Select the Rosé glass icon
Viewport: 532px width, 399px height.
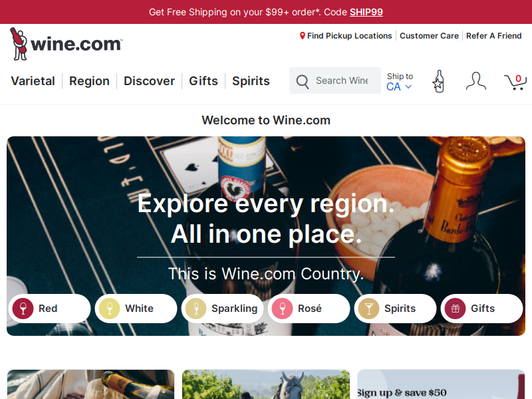282,309
